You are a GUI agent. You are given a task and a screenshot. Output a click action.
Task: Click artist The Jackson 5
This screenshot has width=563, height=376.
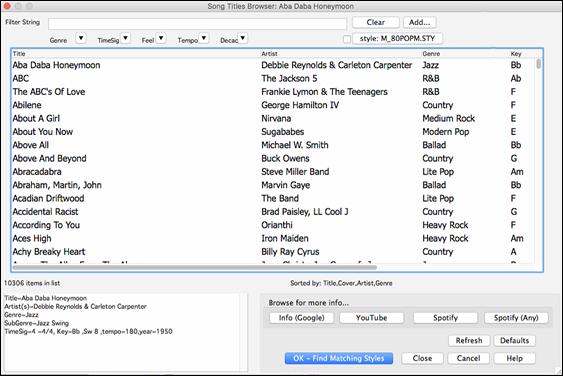point(289,78)
